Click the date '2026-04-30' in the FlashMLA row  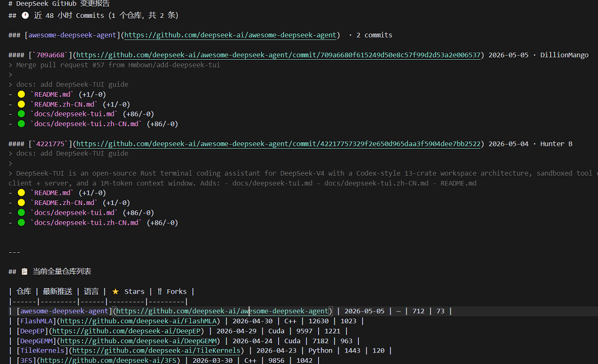point(252,321)
